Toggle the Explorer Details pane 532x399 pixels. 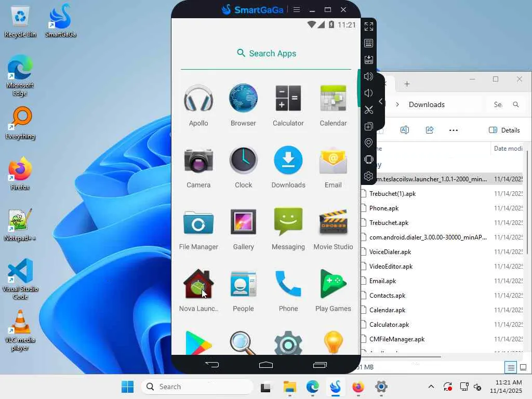point(504,130)
